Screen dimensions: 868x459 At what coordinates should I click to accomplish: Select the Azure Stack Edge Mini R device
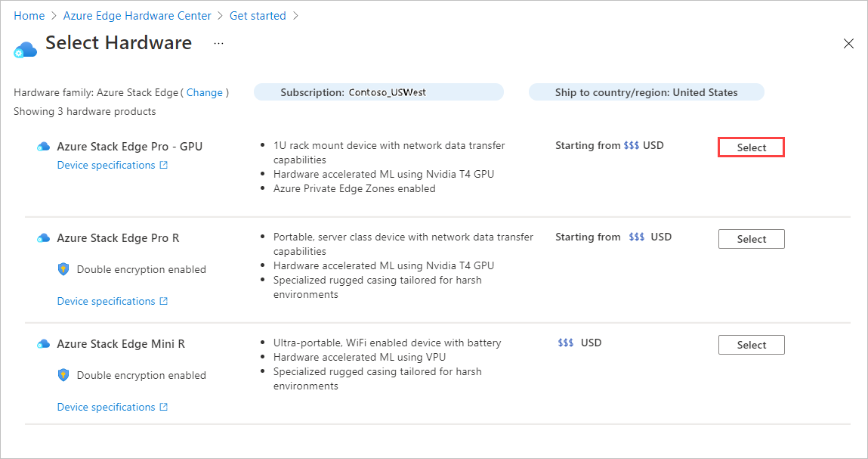tap(750, 344)
